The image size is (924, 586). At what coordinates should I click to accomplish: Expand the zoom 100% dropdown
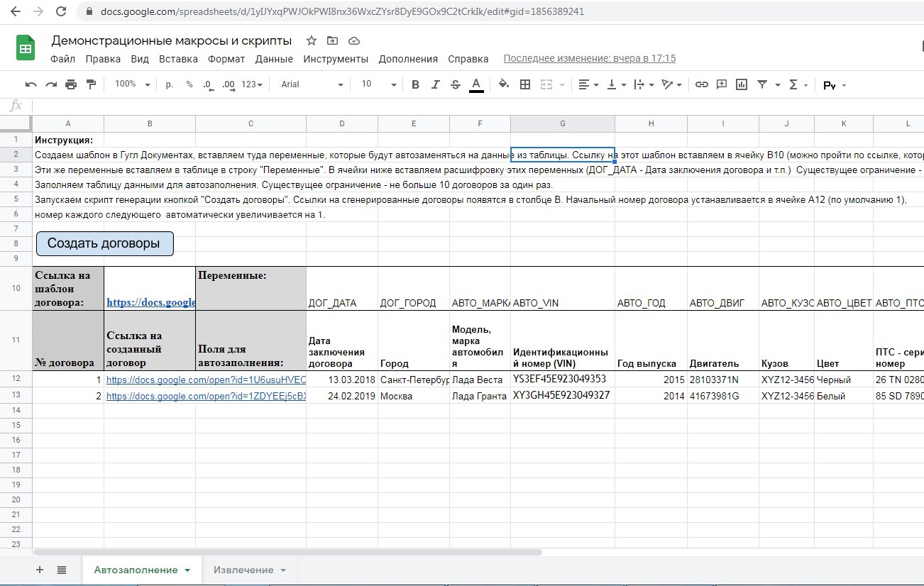tap(133, 84)
